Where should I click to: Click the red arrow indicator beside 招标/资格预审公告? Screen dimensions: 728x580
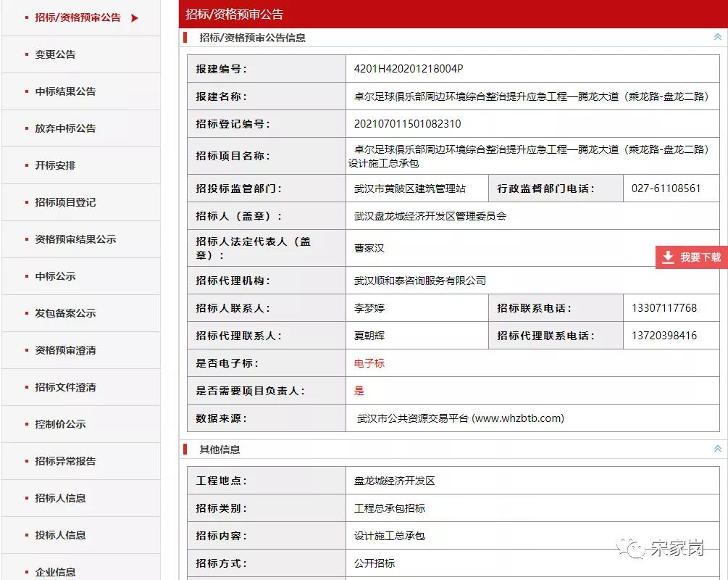click(x=134, y=16)
